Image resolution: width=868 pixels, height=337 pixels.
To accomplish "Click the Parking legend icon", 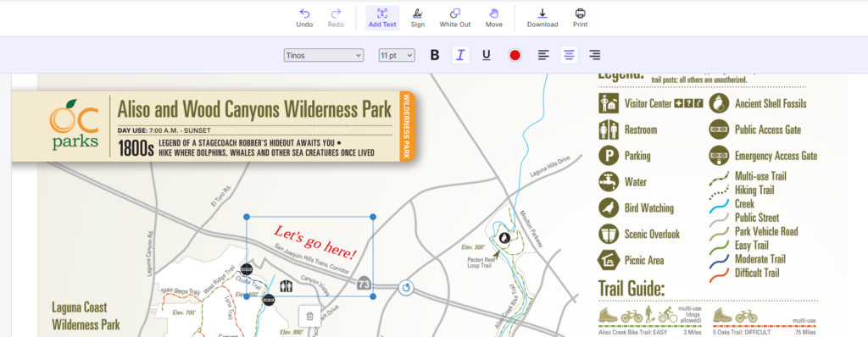I will click(x=609, y=156).
